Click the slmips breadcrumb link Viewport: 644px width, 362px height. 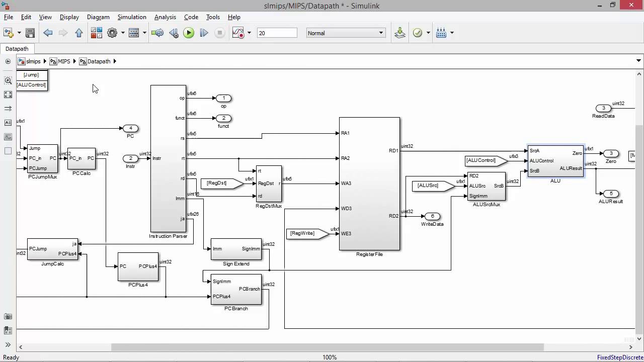coord(33,61)
